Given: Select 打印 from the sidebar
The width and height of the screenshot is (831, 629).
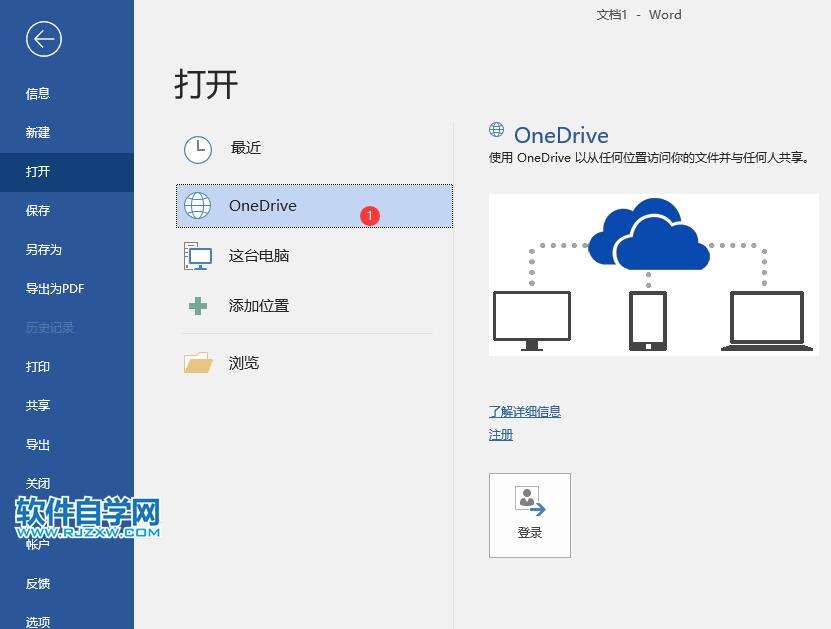Looking at the screenshot, I should tap(37, 367).
